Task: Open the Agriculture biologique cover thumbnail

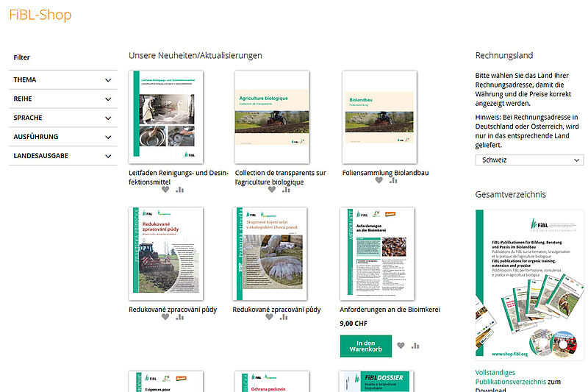Action: click(272, 117)
